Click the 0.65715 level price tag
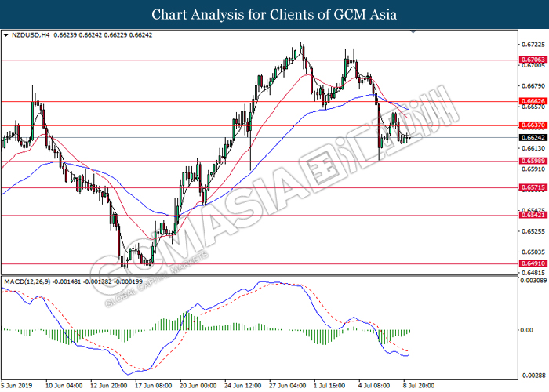Viewport: 549px width, 392px height. pyautogui.click(x=533, y=187)
